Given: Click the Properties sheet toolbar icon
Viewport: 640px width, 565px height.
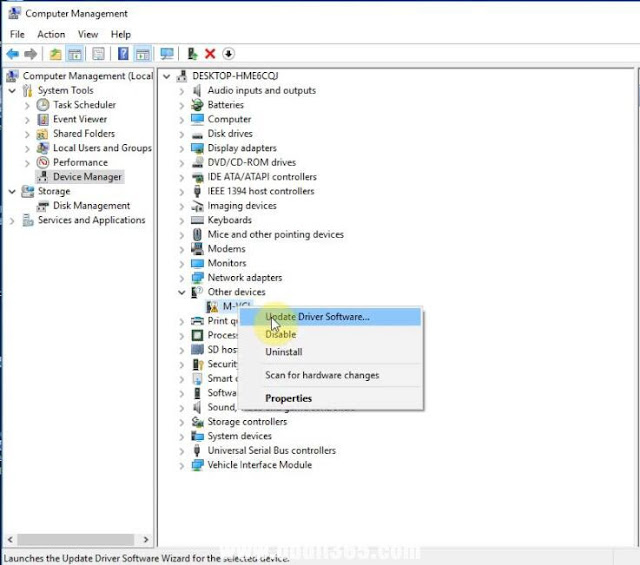Looking at the screenshot, I should click(x=98, y=54).
